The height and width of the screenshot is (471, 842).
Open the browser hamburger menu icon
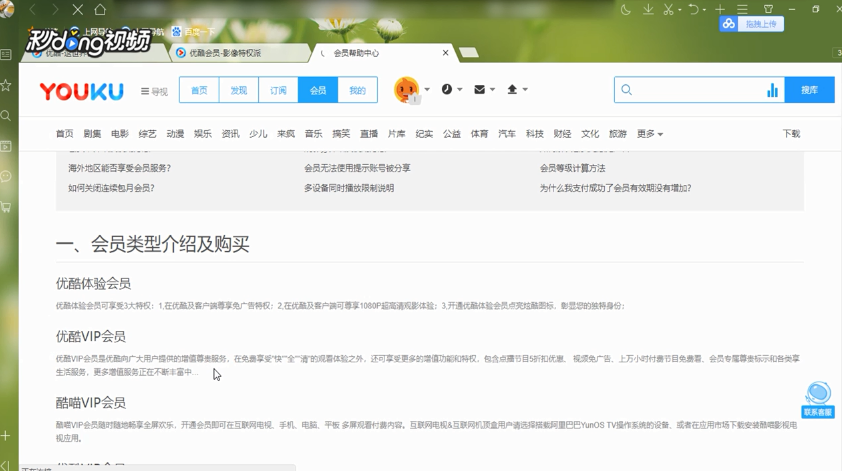point(742,10)
